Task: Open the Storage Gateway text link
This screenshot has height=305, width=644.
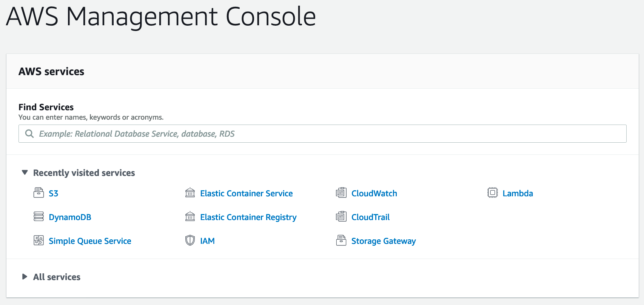Action: click(x=384, y=241)
